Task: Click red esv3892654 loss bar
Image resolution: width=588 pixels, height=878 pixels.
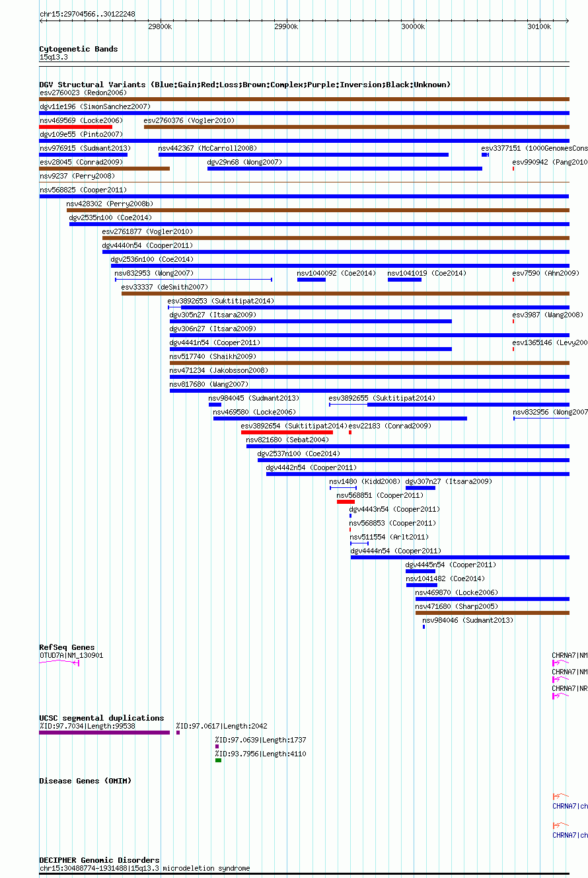Action: click(287, 432)
